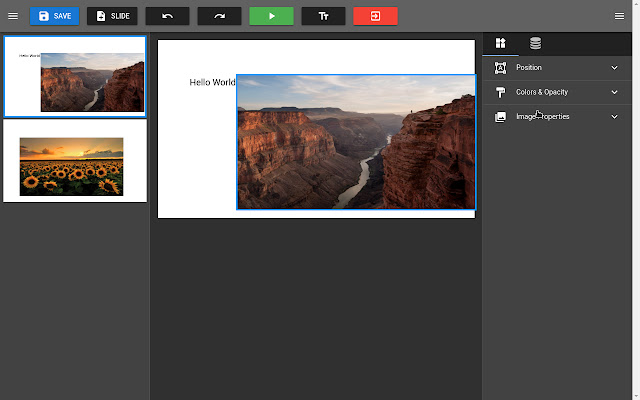Click the floppy disk icon in SAVE
The width and height of the screenshot is (640, 400).
[x=44, y=16]
